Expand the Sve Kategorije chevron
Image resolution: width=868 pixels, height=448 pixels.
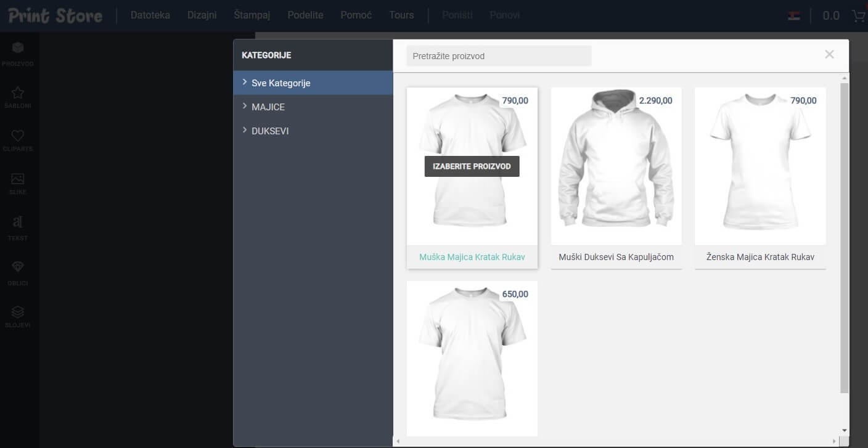(245, 82)
